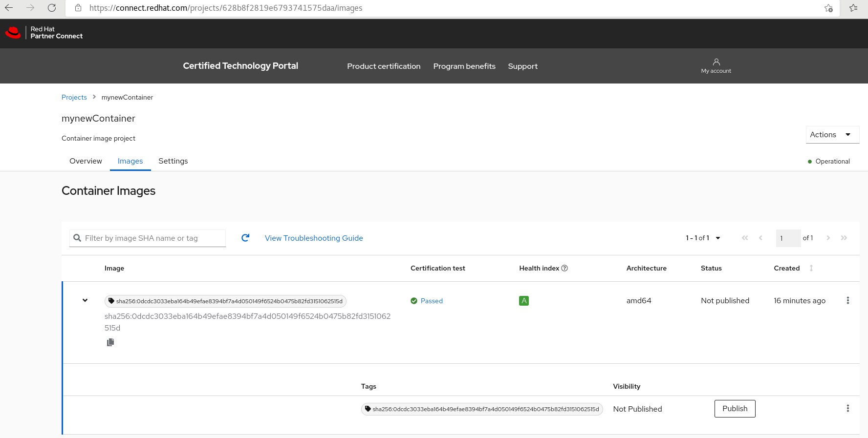This screenshot has width=868, height=438.
Task: Click the Red Hat logo
Action: 13,33
